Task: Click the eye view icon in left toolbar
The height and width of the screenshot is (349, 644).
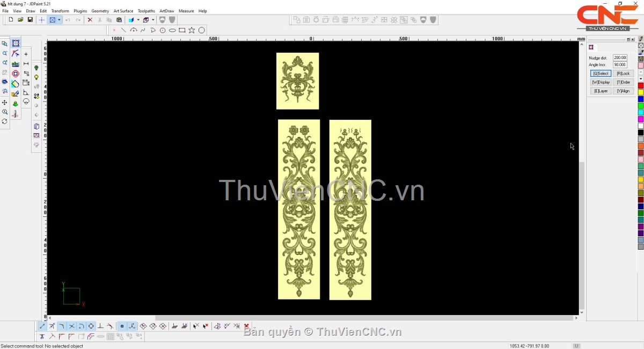Action: coord(5,82)
